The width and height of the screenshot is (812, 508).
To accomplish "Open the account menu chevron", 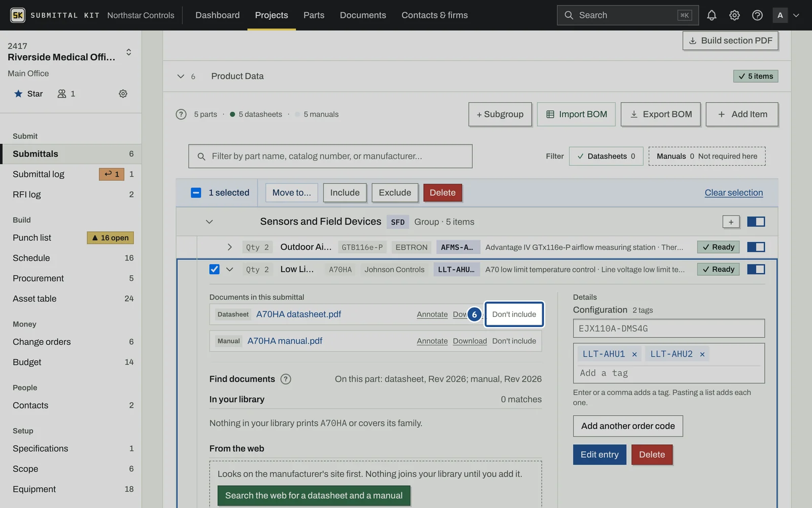I will [796, 15].
